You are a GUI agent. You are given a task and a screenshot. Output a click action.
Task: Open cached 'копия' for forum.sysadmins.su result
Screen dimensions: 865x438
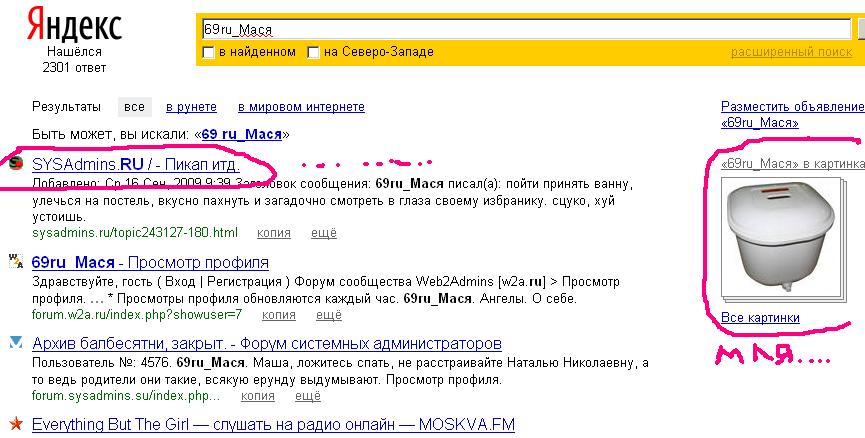coord(258,396)
